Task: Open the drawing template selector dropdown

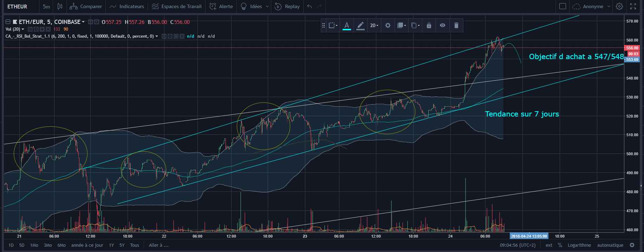Action: pyautogui.click(x=333, y=25)
